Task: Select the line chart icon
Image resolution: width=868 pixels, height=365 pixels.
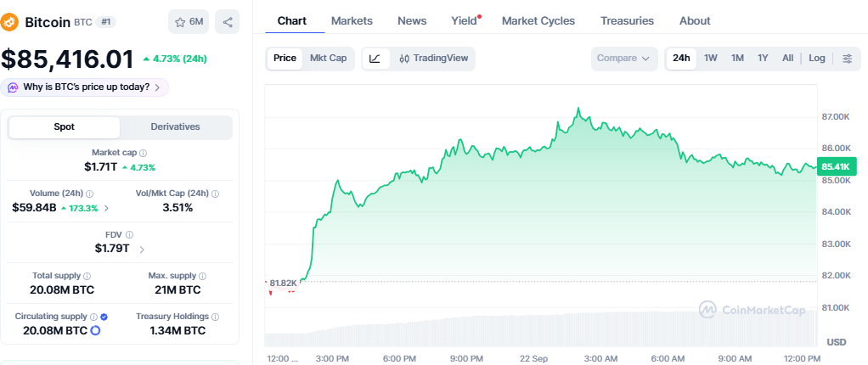Action: pyautogui.click(x=375, y=59)
